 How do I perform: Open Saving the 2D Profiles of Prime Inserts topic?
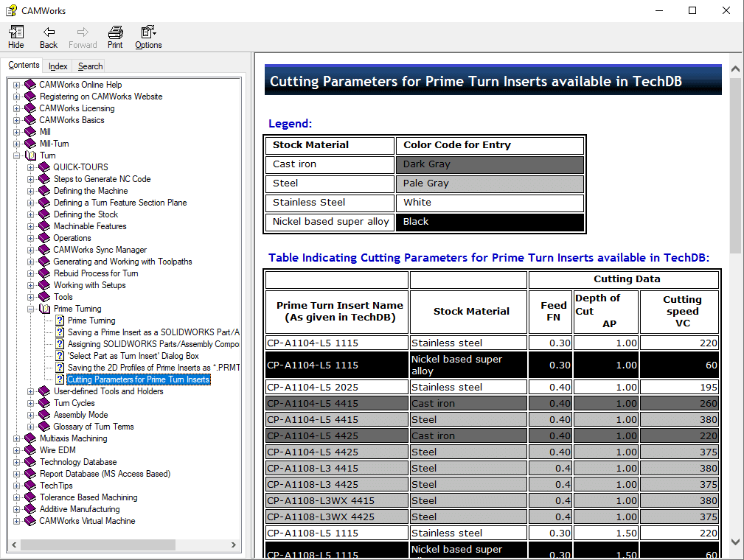(x=153, y=368)
